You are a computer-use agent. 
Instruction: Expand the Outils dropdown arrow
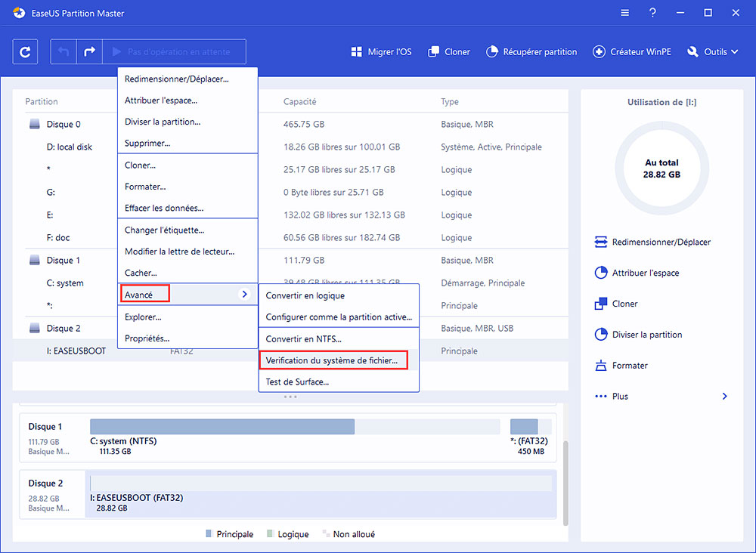pyautogui.click(x=734, y=51)
